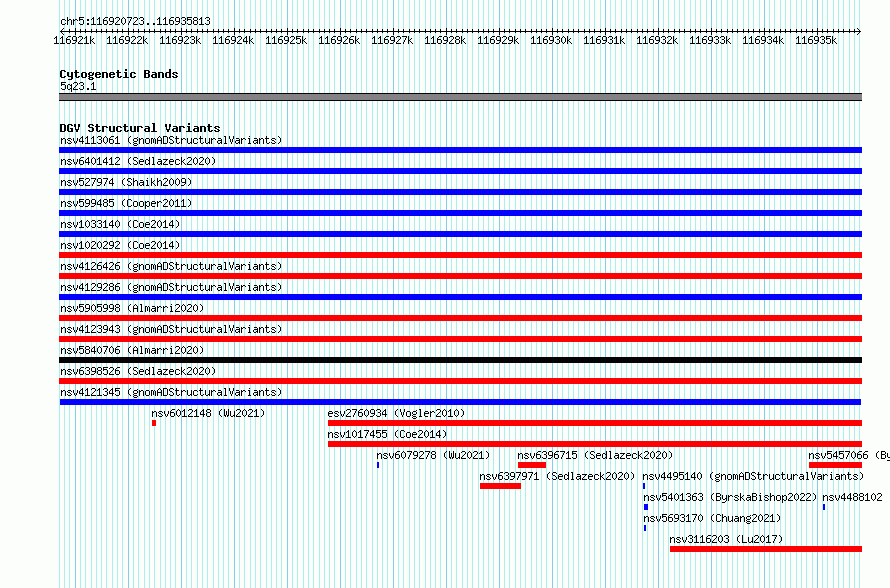Open the nsv3116203 (Lu2017) label
This screenshot has width=890, height=588.
tap(726, 539)
